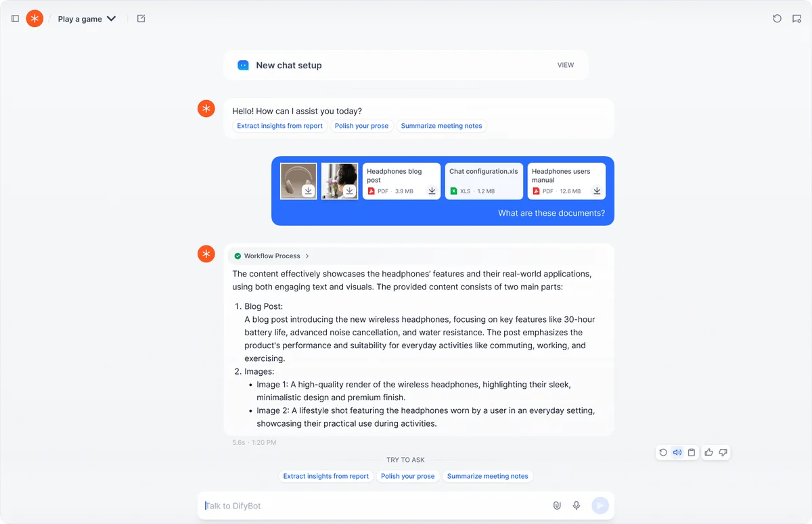This screenshot has width=812, height=524.
Task: Open chat settings with the top-right bubble icon
Action: pos(796,18)
